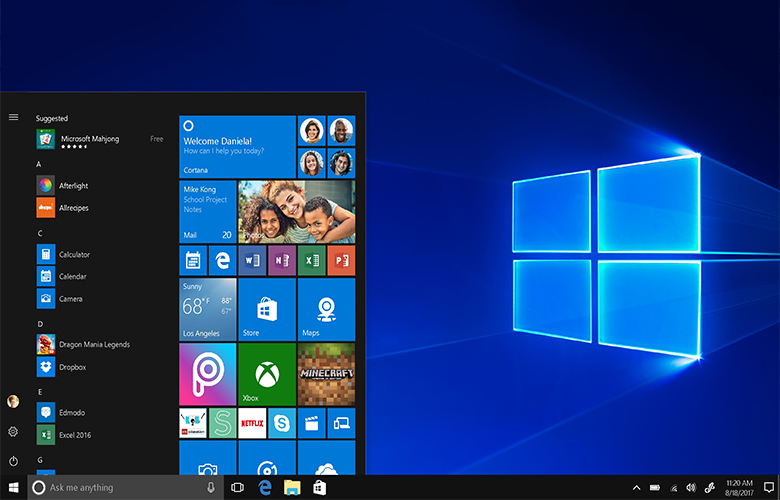Image resolution: width=780 pixels, height=500 pixels.
Task: Open the LEGO Education tile
Action: [193, 423]
